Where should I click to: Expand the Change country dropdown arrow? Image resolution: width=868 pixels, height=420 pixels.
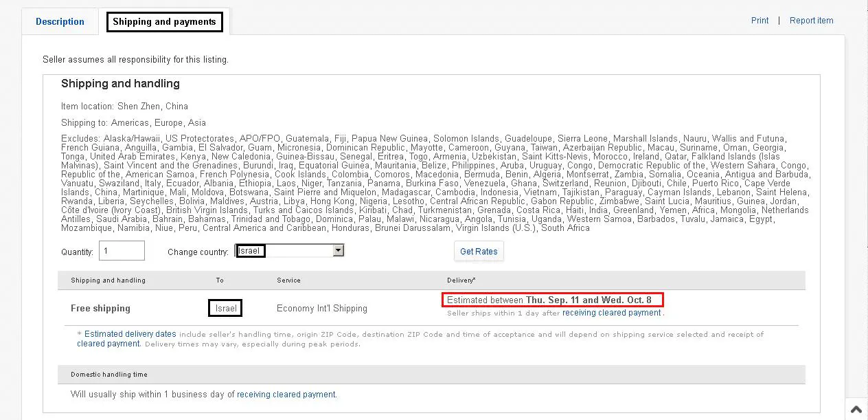[338, 251]
